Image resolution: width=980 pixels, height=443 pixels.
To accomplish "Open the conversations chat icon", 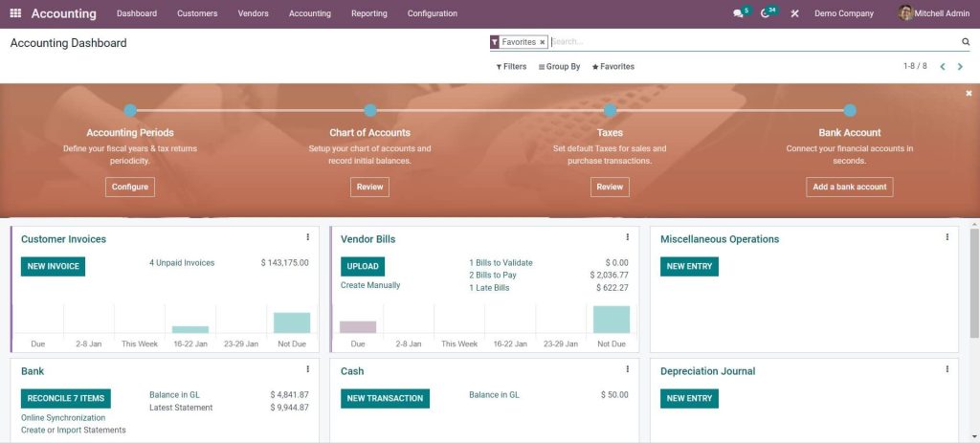I will tap(738, 13).
